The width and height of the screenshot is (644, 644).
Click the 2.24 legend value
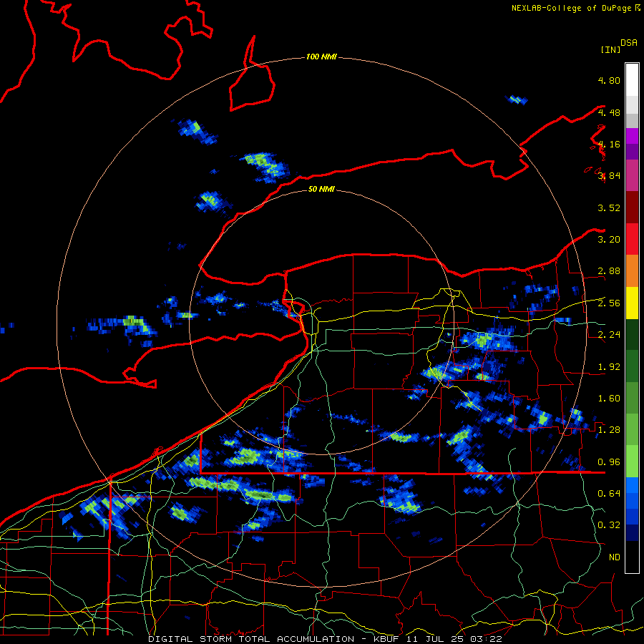pos(609,334)
